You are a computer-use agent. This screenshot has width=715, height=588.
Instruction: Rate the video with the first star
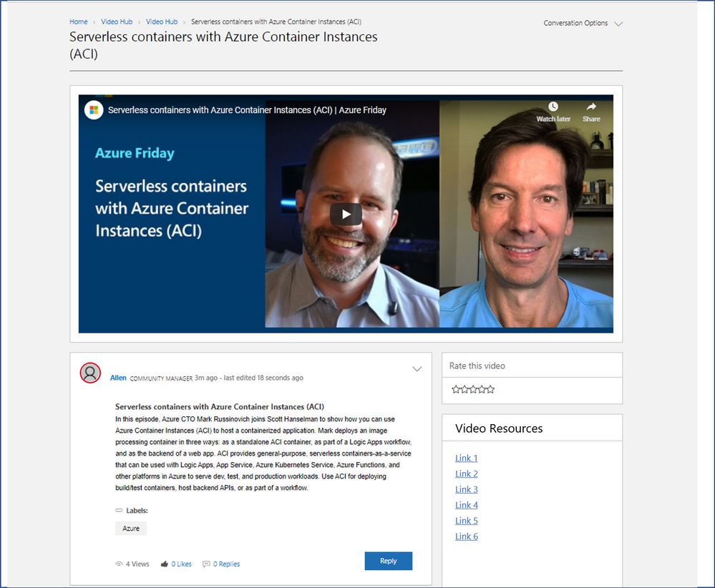[x=455, y=389]
